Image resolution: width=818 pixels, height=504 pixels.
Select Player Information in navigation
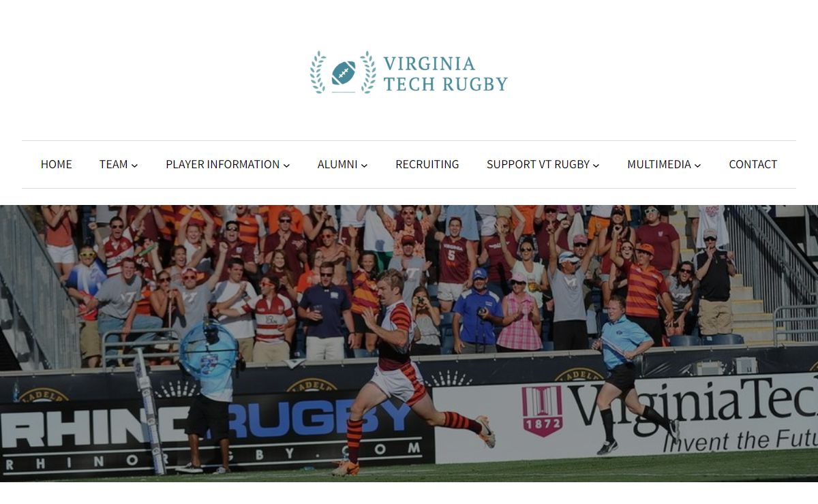(x=222, y=164)
